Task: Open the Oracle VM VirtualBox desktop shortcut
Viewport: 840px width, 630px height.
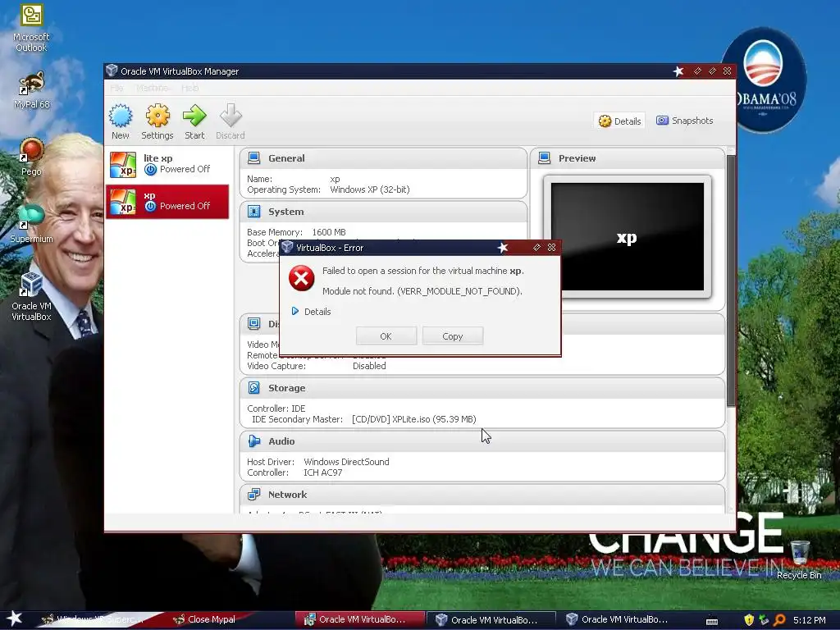Action: click(31, 296)
